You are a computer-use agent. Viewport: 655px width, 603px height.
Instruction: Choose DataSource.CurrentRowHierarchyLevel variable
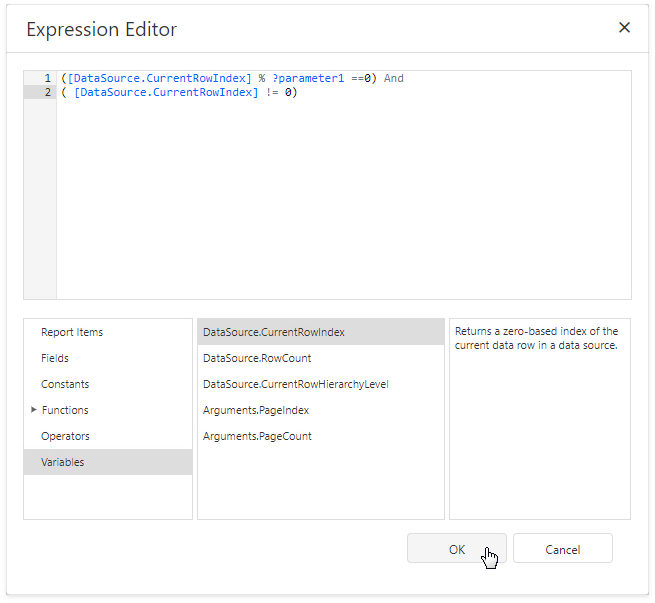321,384
